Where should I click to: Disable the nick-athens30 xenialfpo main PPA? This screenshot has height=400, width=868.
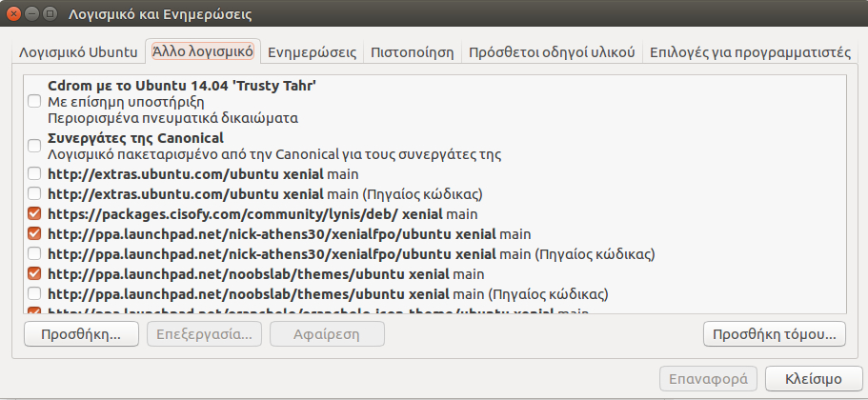click(34, 234)
